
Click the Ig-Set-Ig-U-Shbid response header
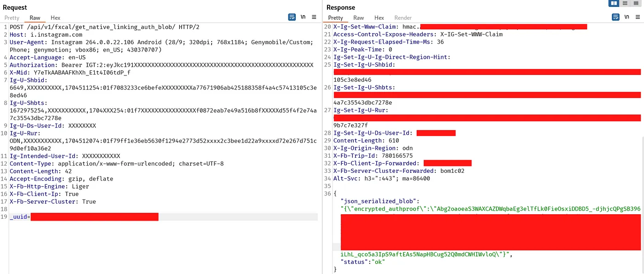[x=487, y=72]
